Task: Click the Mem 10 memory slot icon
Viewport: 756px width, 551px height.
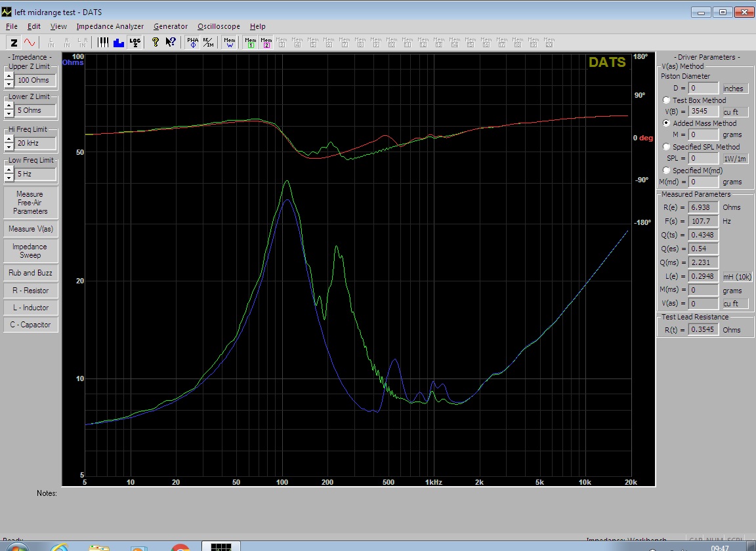Action: point(392,43)
